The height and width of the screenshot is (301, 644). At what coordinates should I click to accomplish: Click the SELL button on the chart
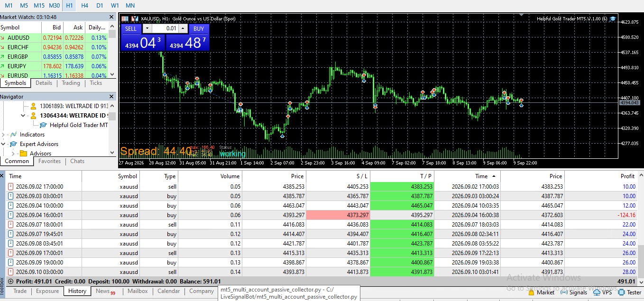coord(131,28)
